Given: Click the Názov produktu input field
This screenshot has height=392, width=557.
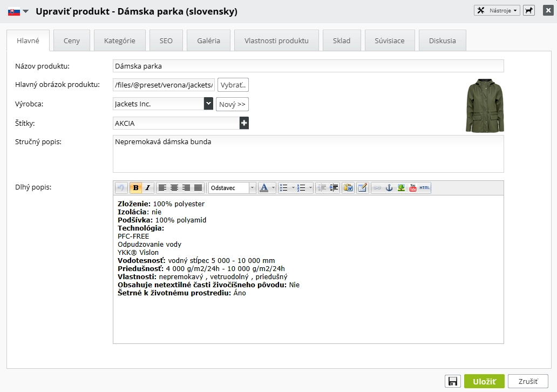Looking at the screenshot, I should (x=308, y=66).
